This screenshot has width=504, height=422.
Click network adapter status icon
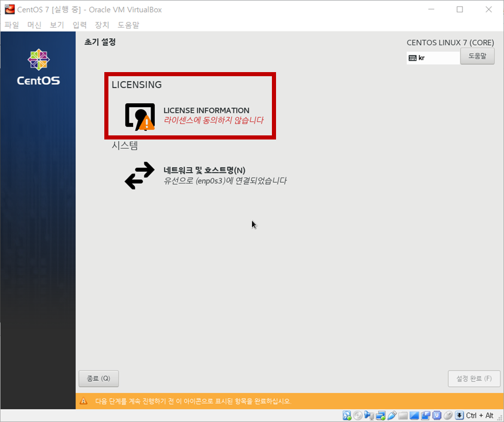380,415
